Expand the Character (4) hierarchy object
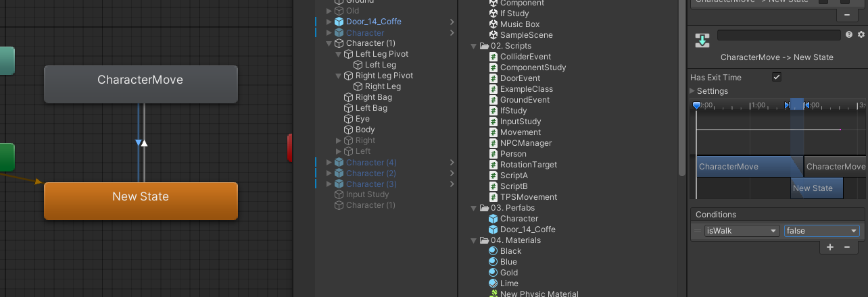The width and height of the screenshot is (868, 297). pos(329,163)
